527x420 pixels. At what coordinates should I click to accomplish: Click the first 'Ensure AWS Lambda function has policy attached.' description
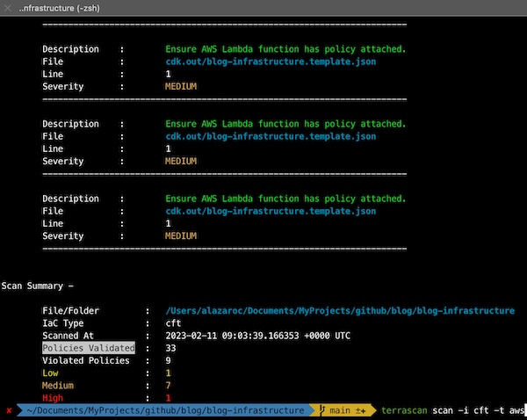(x=285, y=49)
